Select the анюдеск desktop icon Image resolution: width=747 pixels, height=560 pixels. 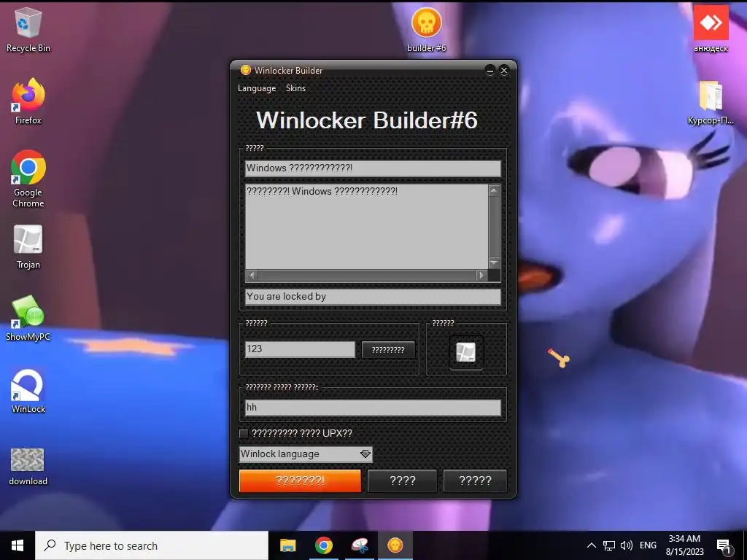(x=711, y=28)
